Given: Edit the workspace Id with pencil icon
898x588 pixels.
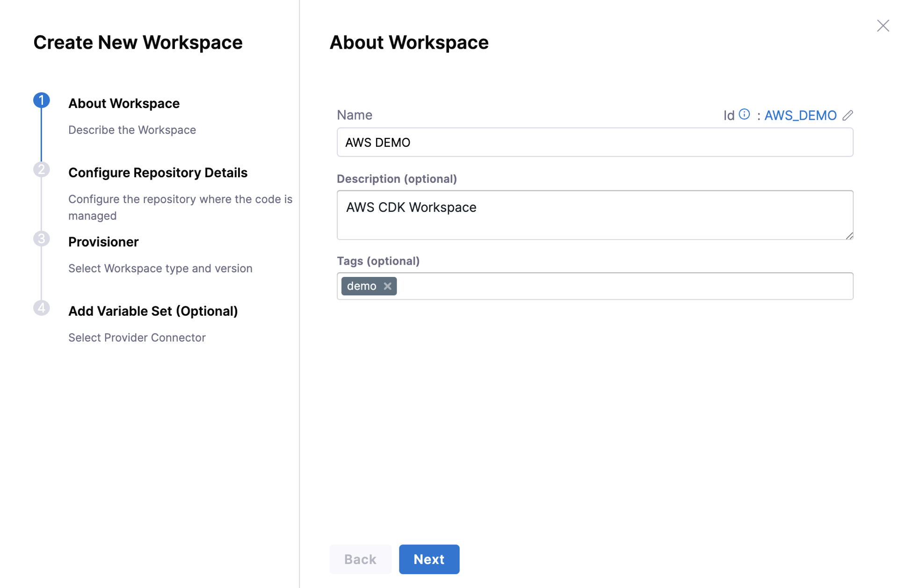Looking at the screenshot, I should 848,115.
